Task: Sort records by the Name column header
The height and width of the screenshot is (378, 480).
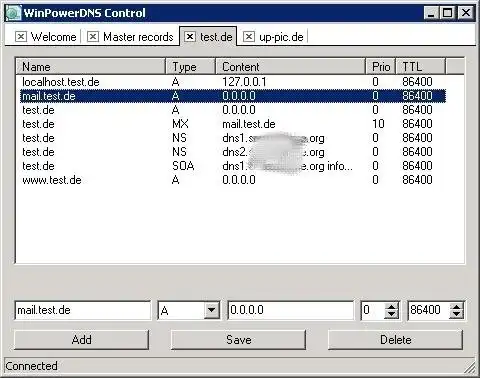Action: pyautogui.click(x=91, y=66)
